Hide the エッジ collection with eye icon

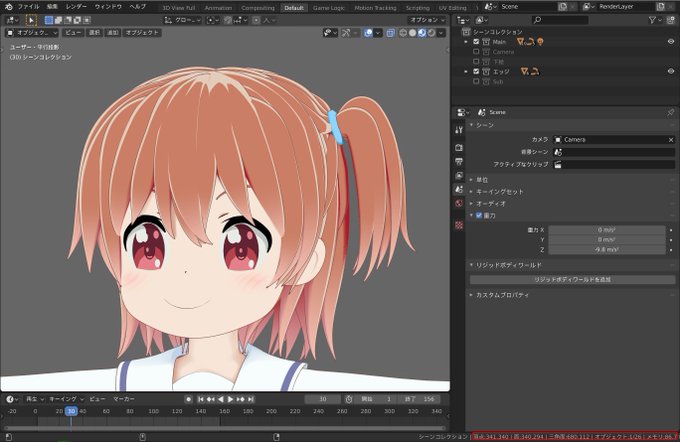(671, 71)
